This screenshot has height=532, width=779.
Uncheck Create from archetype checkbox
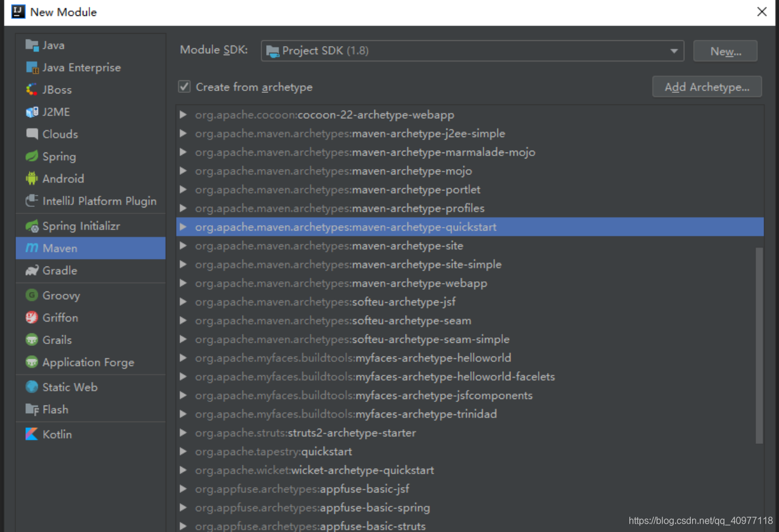coord(185,87)
